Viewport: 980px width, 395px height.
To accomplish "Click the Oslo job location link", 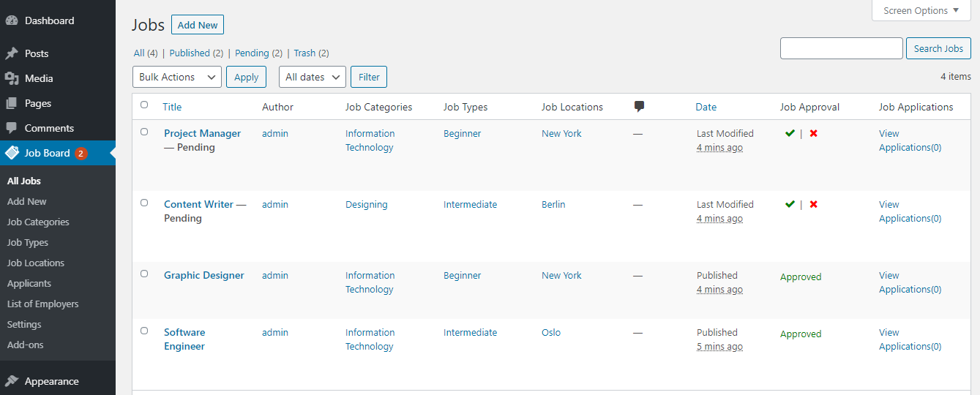I will point(551,332).
